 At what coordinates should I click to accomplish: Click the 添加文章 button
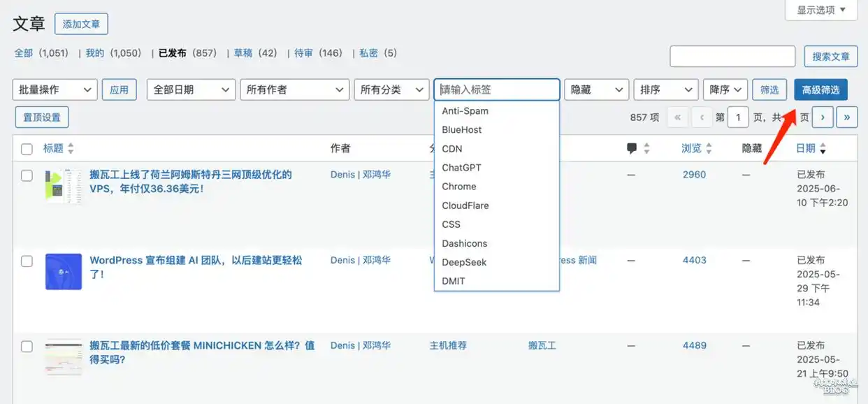pos(81,24)
